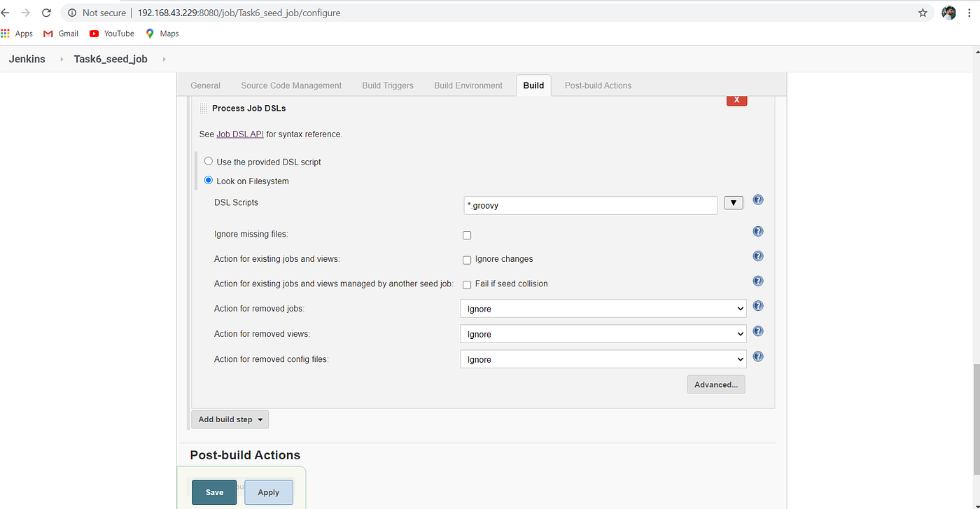
Task: Open help for Action for removed views
Action: (x=757, y=330)
